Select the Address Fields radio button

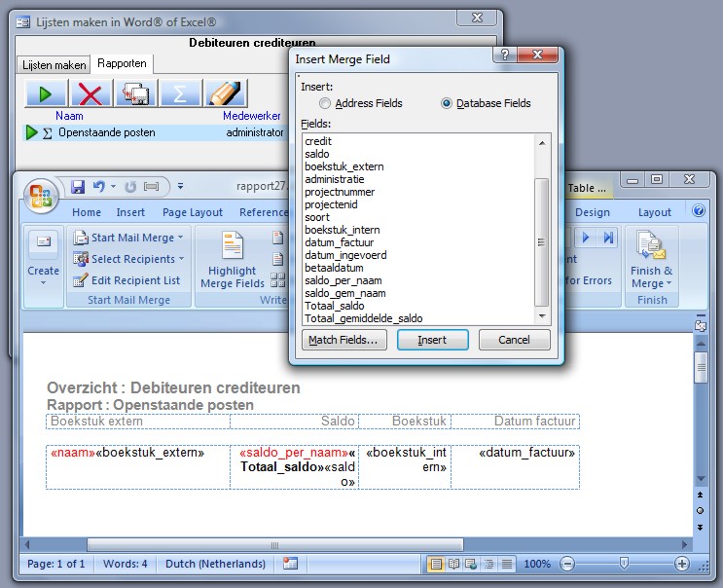click(325, 103)
